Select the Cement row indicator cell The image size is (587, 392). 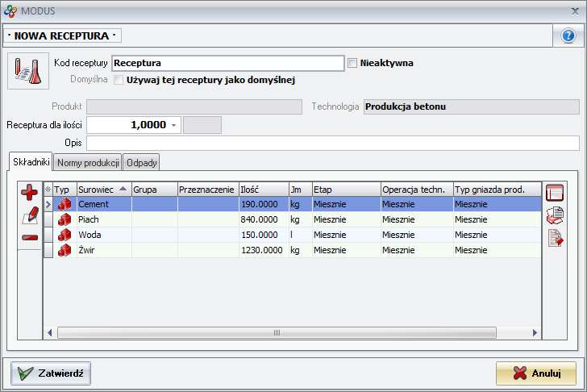[x=48, y=205]
